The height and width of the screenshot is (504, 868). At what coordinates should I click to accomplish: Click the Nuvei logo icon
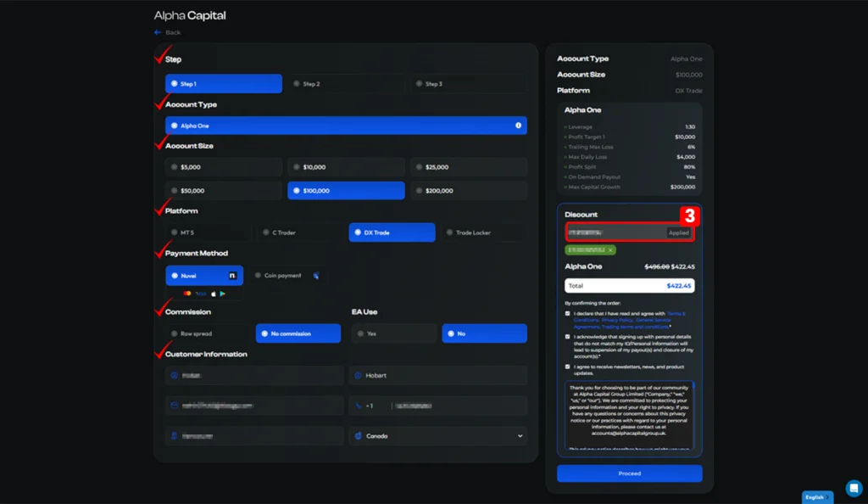[x=232, y=275]
